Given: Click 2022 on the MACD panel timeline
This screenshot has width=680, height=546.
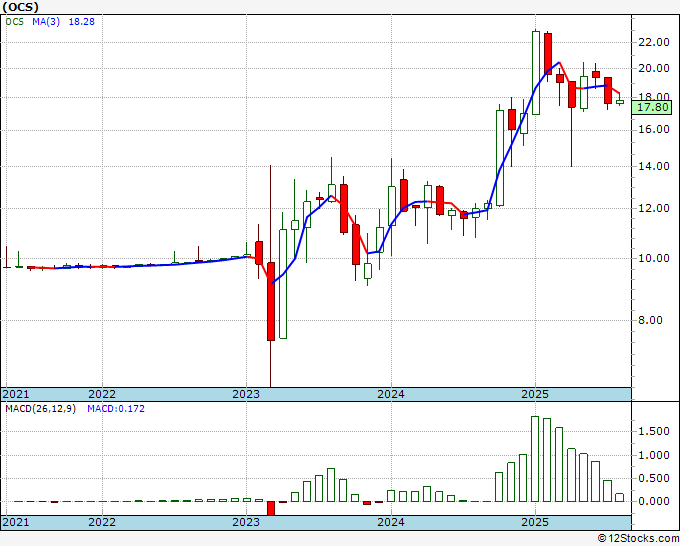Looking at the screenshot, I should [102, 522].
